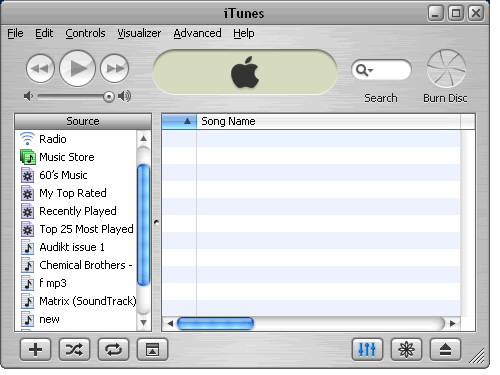Image resolution: width=500 pixels, height=375 pixels.
Task: Toggle shuffle mode
Action: [x=74, y=350]
